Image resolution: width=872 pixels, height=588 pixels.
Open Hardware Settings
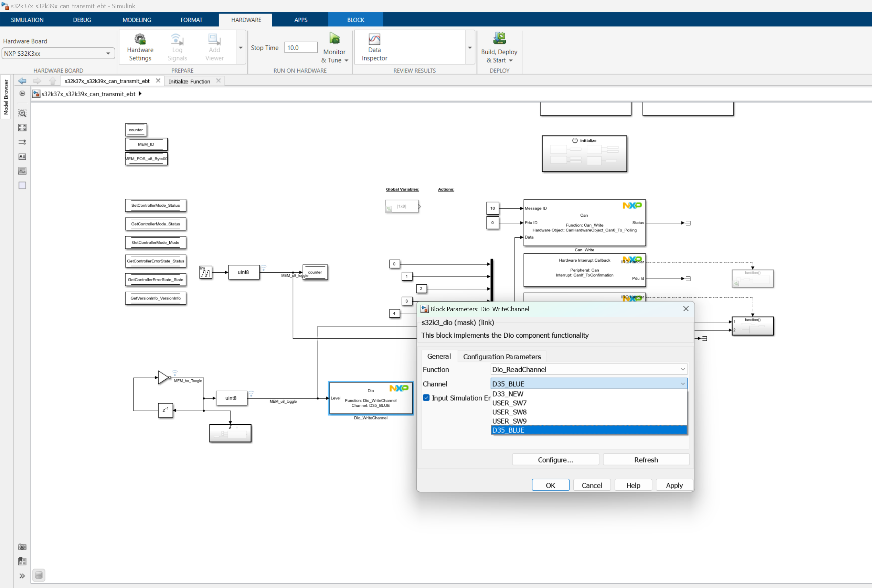coord(140,47)
